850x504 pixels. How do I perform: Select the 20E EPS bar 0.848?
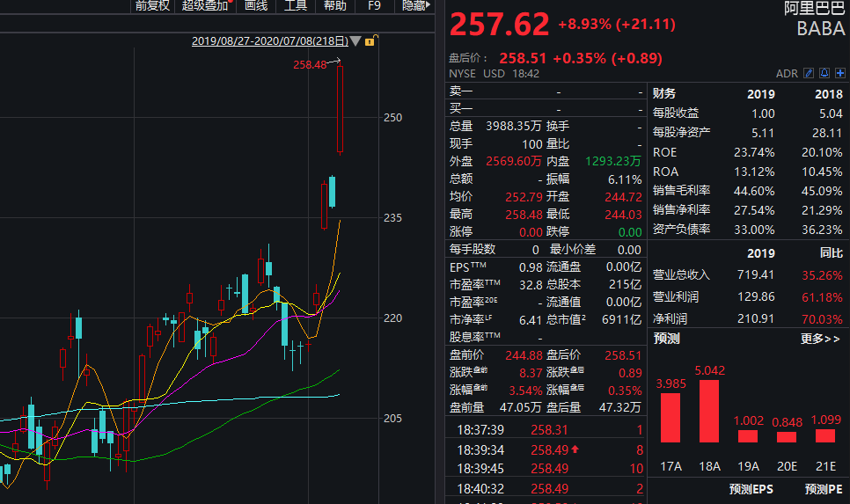click(x=787, y=437)
